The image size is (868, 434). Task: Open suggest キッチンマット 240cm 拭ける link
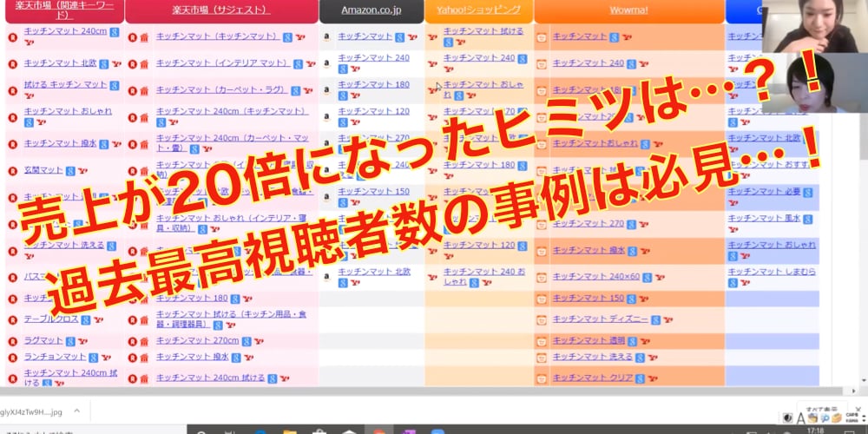[x=210, y=378]
